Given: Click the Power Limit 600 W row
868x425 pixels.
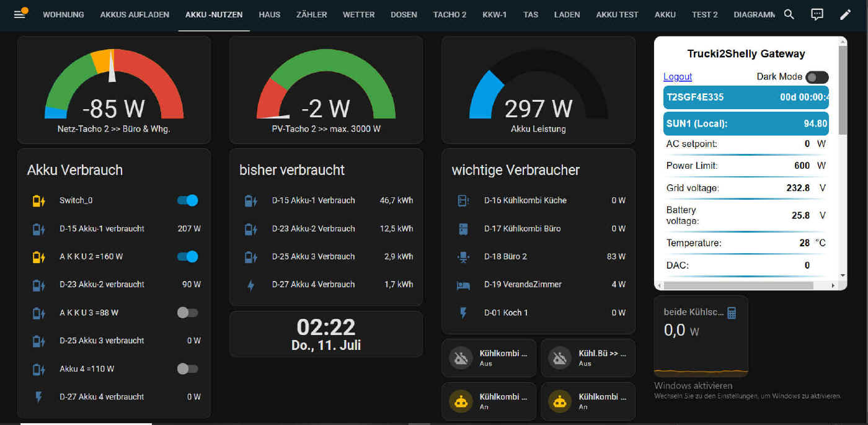Looking at the screenshot, I should [746, 166].
